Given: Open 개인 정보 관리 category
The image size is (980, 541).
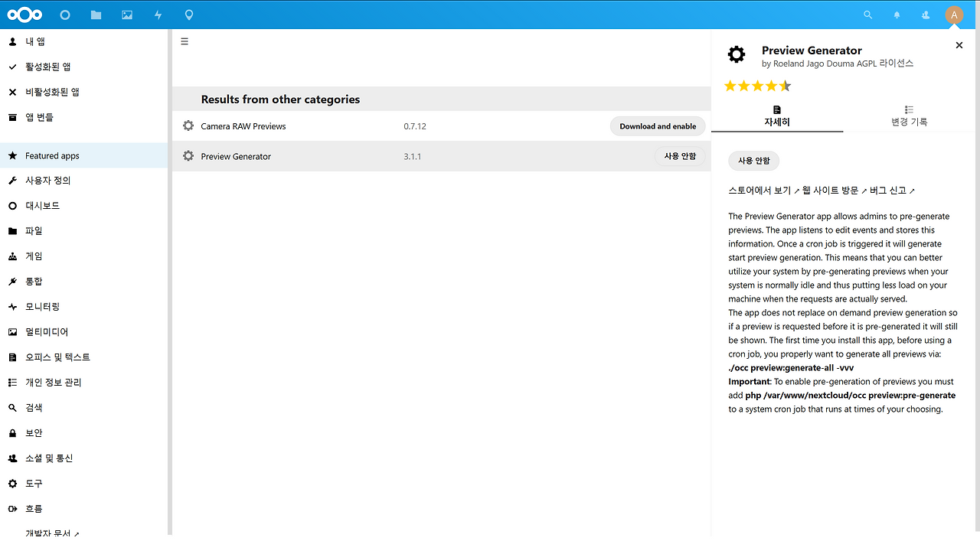Looking at the screenshot, I should pyautogui.click(x=83, y=383).
